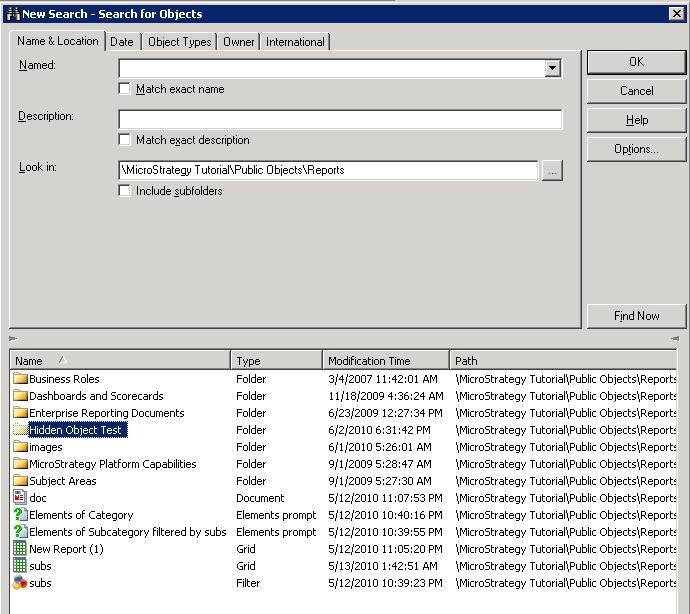
Task: Select the Name & Location tab
Action: 58,41
